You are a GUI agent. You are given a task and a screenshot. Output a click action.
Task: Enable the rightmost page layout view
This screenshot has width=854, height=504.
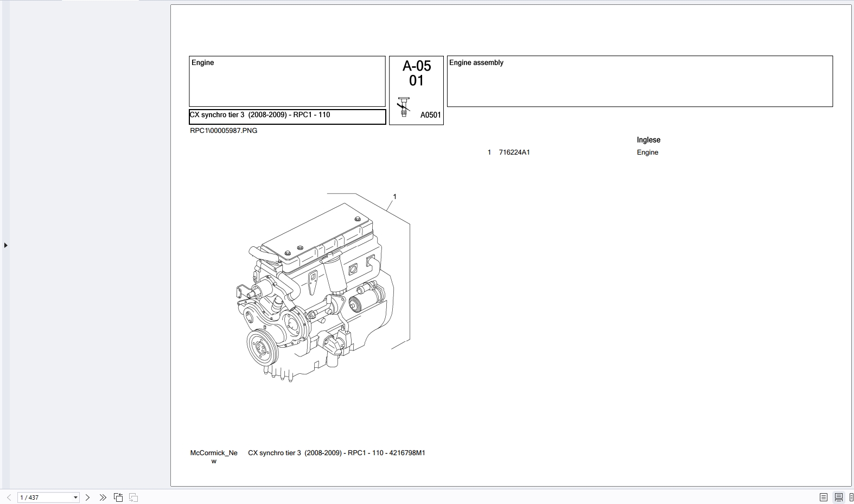click(x=851, y=497)
